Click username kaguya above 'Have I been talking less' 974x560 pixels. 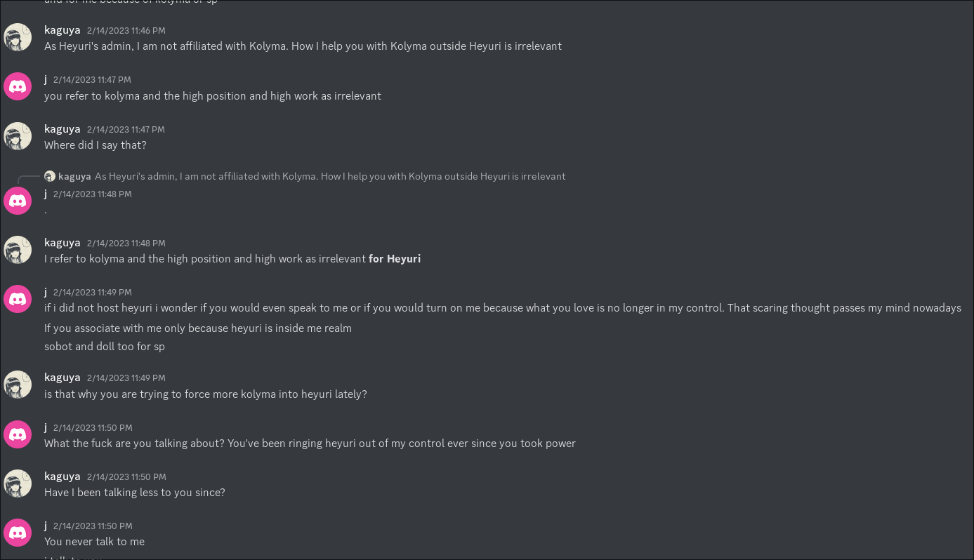click(x=62, y=476)
